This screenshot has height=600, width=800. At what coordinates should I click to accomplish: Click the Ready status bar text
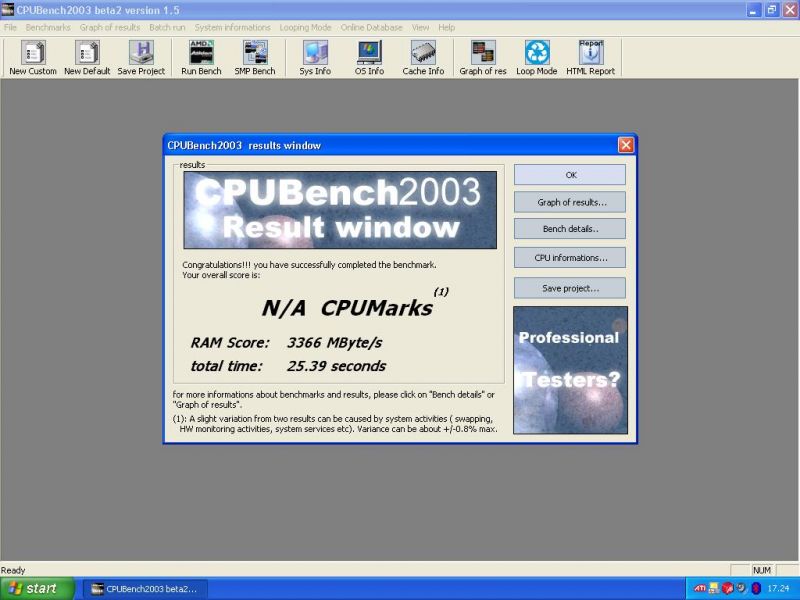click(13, 570)
